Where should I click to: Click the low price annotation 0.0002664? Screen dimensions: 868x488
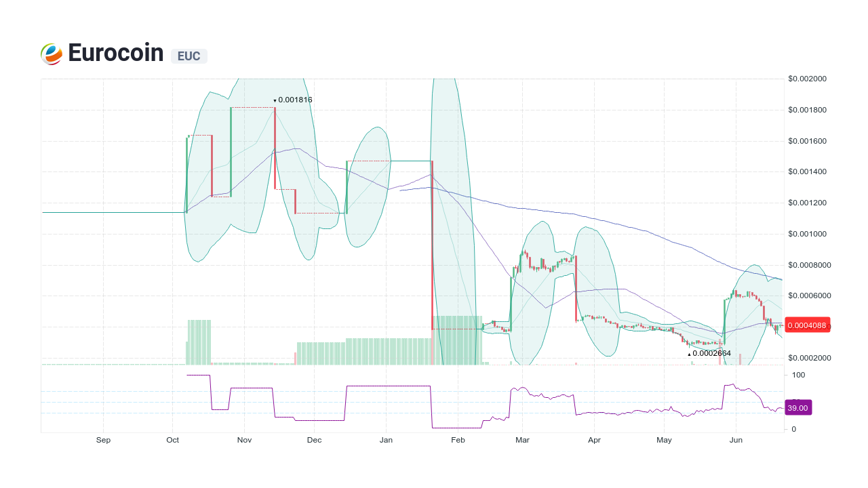[708, 353]
